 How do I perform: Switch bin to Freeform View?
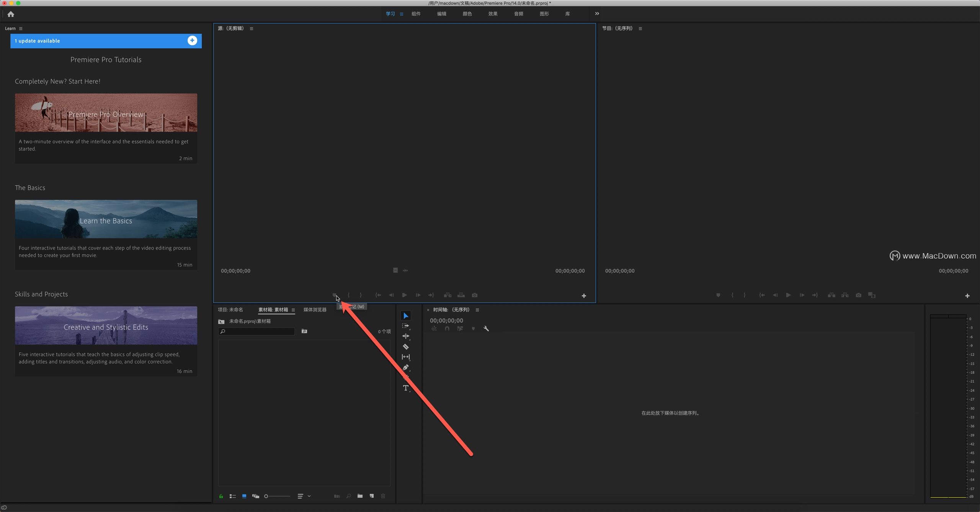256,496
